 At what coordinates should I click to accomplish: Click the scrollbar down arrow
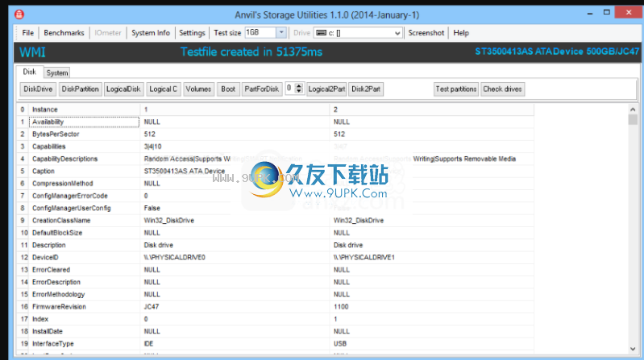point(633,349)
